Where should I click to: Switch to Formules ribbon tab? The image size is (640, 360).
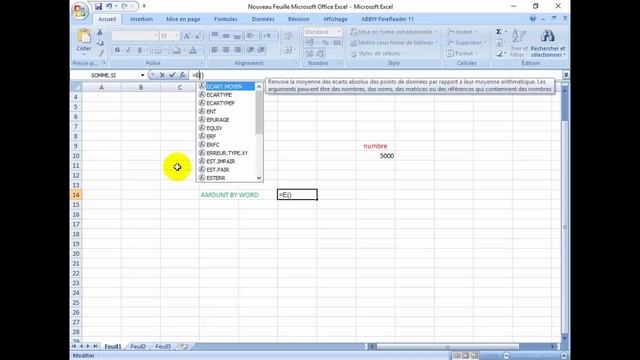[x=226, y=19]
